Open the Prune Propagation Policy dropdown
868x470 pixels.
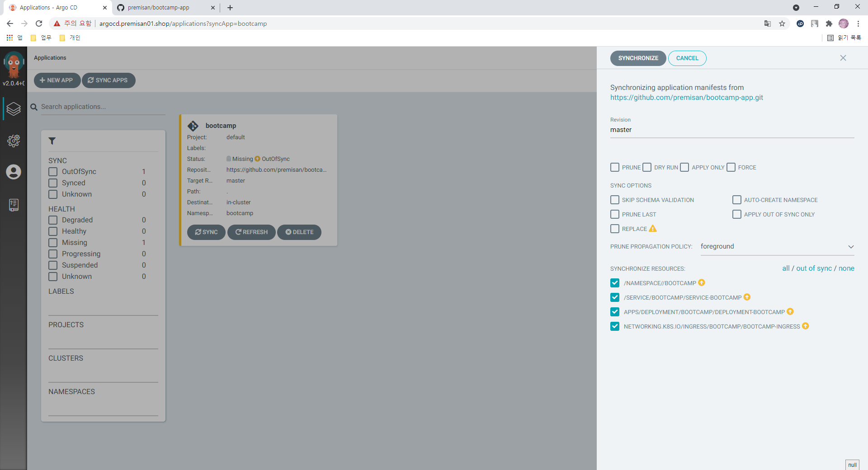coord(778,247)
